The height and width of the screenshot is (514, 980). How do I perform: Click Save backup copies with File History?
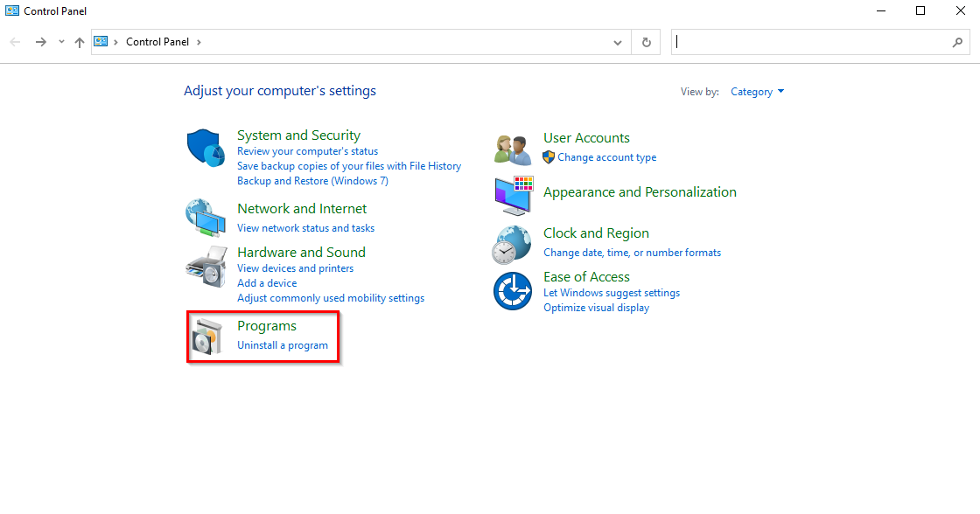point(349,166)
